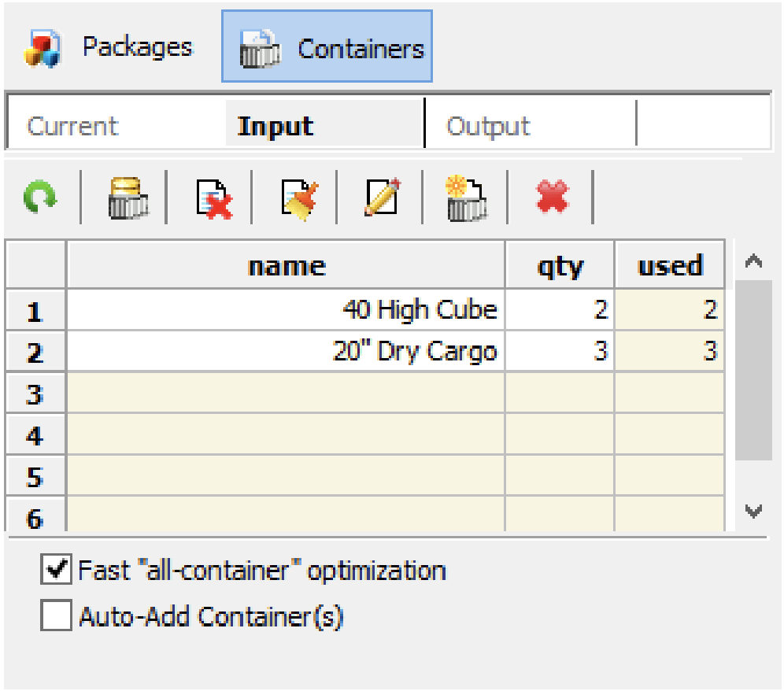Click the container database icon in toolbar
Screen dimensions: 784x691
pos(128,198)
